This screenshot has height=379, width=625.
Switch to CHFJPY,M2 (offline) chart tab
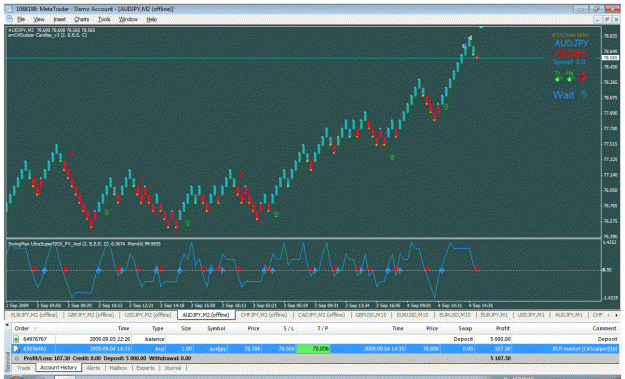(x=264, y=315)
